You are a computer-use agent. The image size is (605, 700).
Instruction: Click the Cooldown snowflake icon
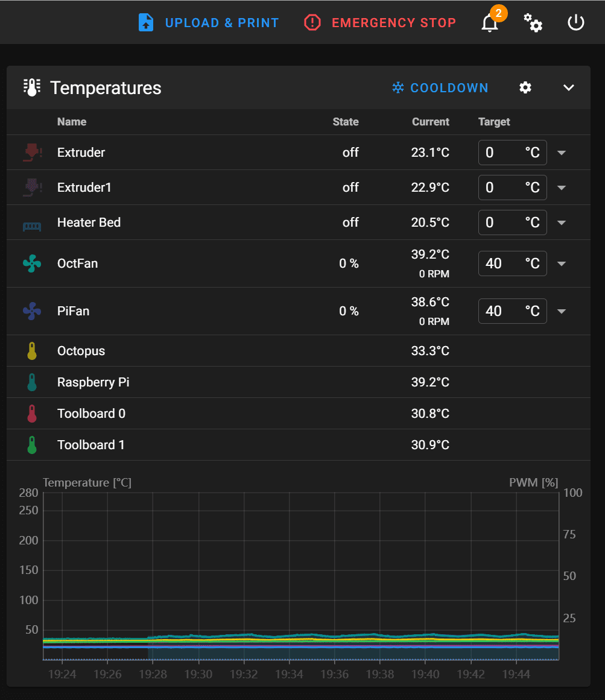point(398,87)
